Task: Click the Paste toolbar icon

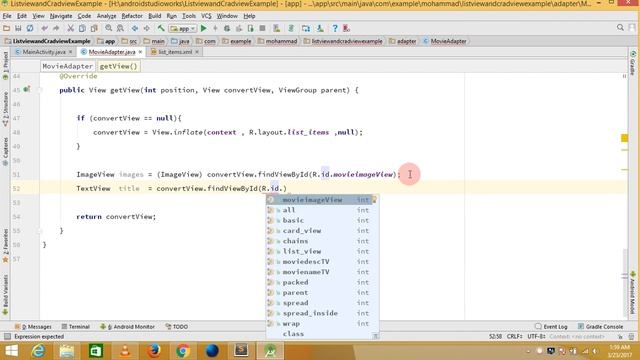Action: 94,28
